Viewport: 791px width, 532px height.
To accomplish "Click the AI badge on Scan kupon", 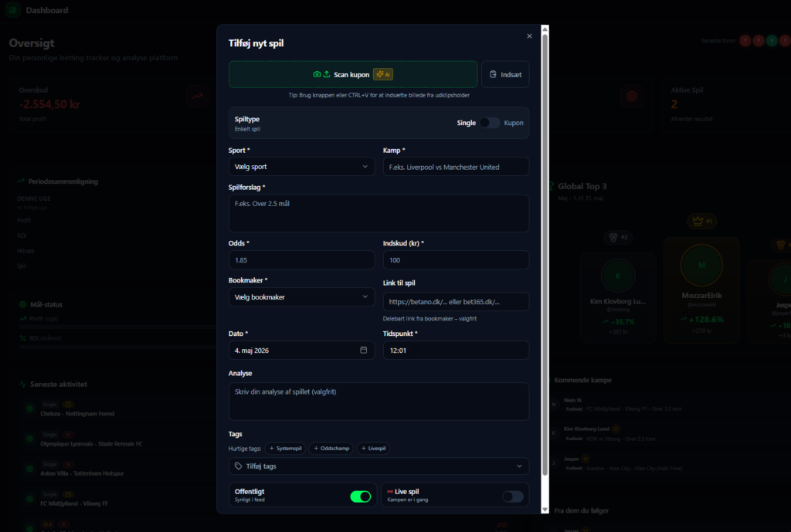I will [383, 75].
